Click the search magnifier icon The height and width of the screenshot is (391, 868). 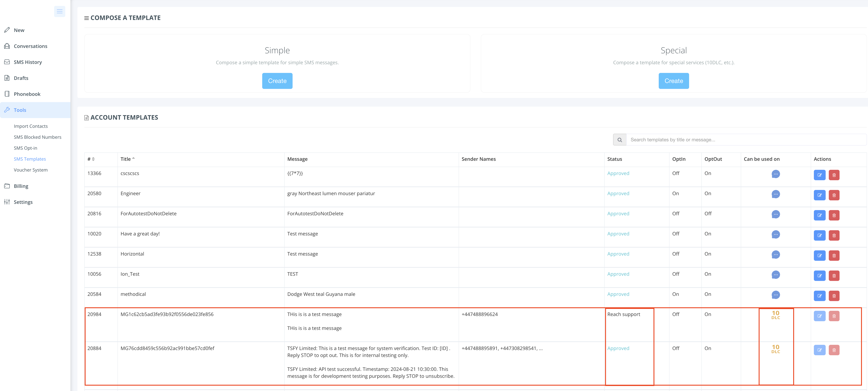(620, 140)
